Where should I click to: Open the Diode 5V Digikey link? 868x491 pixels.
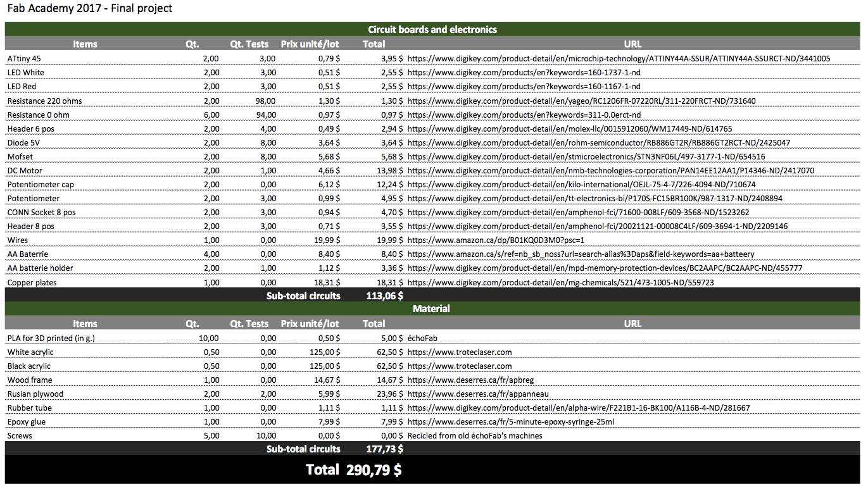[599, 143]
